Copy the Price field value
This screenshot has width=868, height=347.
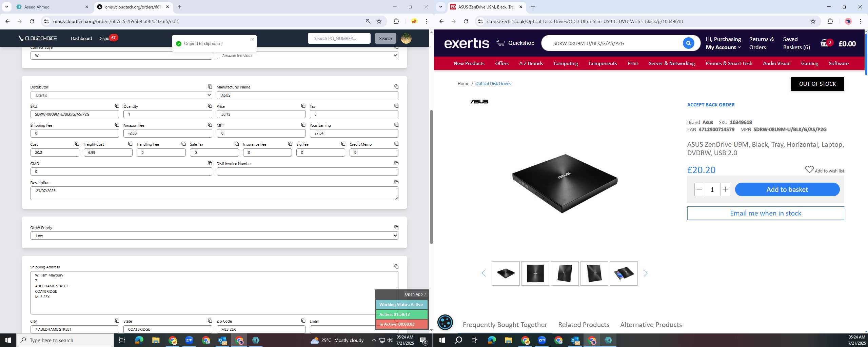click(303, 106)
